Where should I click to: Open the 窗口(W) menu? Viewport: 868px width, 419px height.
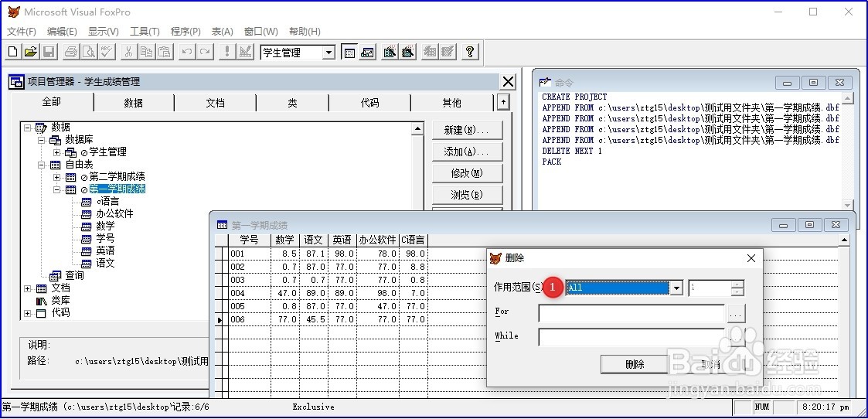261,32
